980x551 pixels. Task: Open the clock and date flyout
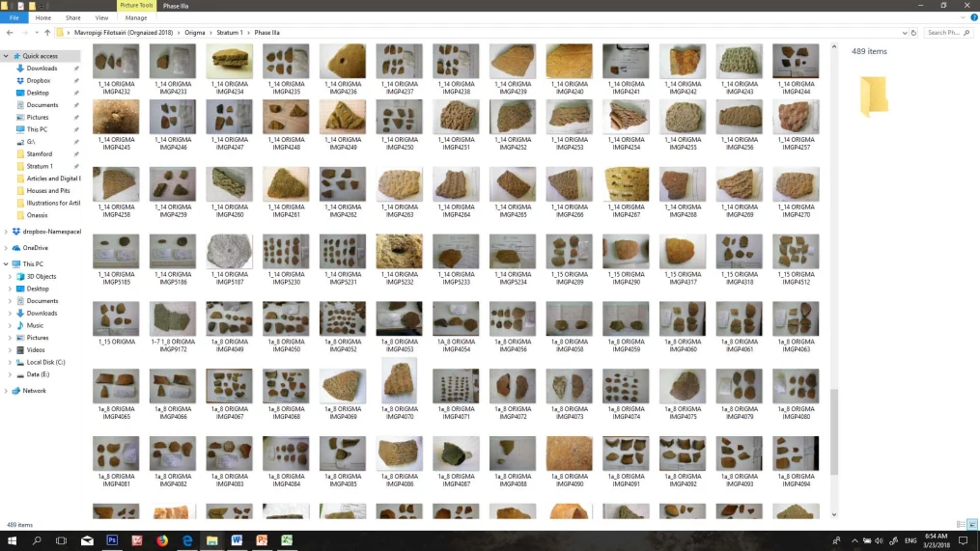point(936,540)
